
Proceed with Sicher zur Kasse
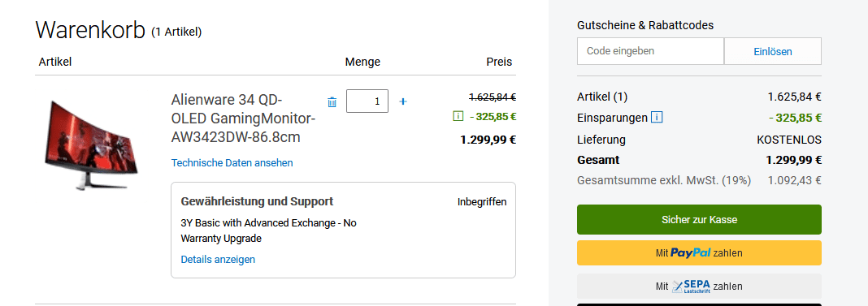pos(699,220)
